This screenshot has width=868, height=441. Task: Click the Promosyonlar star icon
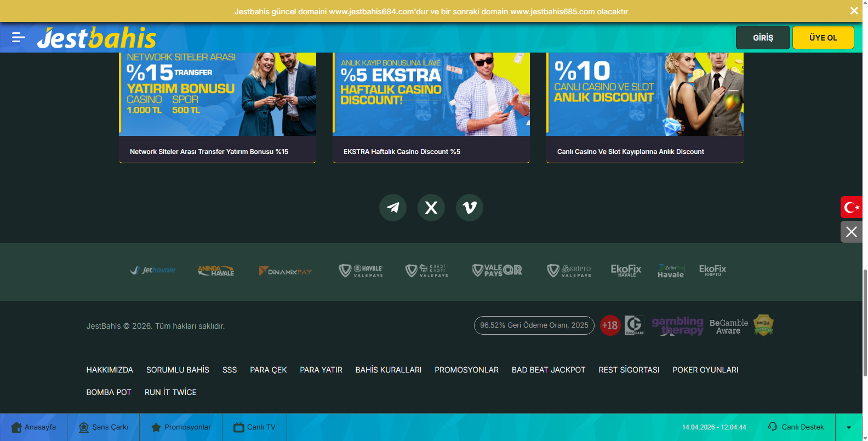pos(156,427)
